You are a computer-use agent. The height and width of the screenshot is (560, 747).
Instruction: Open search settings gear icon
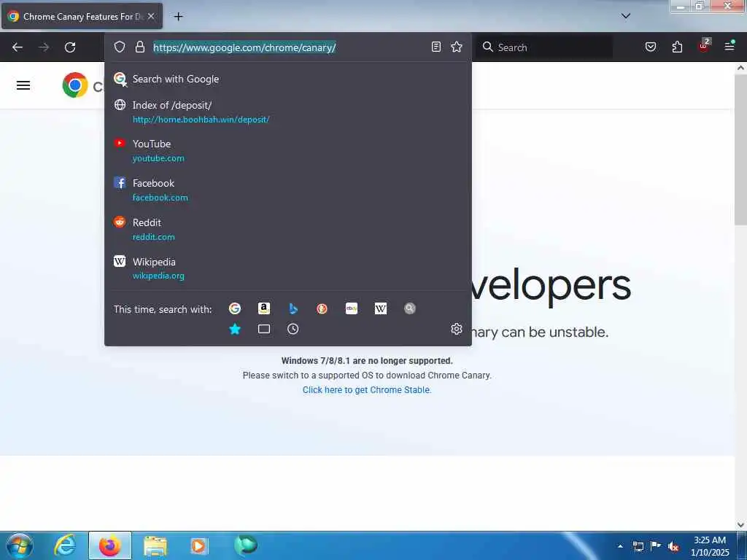[457, 329]
